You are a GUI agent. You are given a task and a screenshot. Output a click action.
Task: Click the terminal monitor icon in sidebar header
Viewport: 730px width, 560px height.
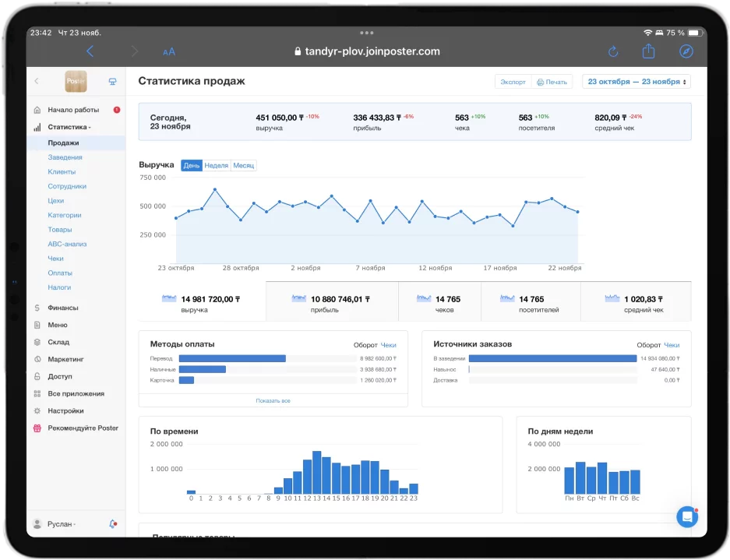pos(112,81)
